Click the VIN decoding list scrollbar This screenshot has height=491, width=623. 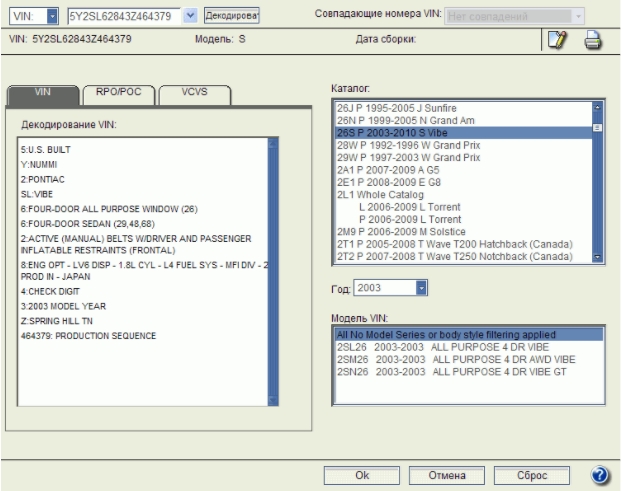(273, 272)
